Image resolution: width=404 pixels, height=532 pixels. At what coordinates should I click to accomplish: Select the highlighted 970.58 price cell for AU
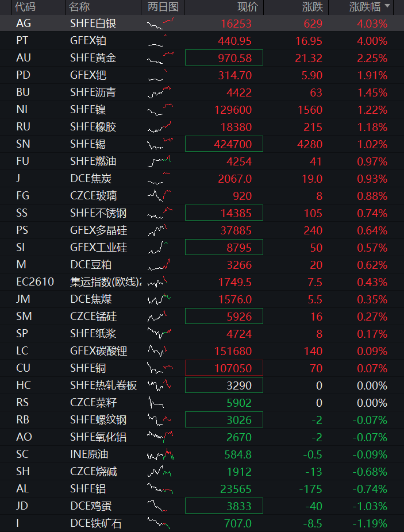pyautogui.click(x=224, y=57)
